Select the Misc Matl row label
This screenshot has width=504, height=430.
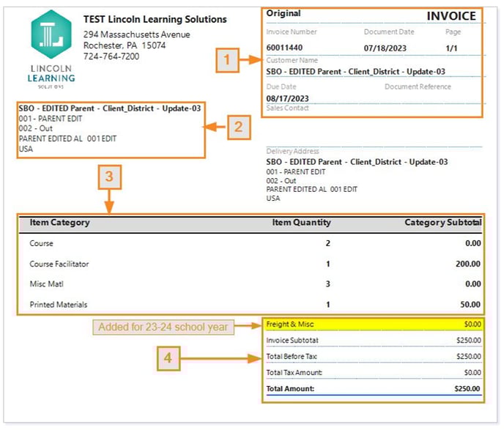[x=47, y=284]
